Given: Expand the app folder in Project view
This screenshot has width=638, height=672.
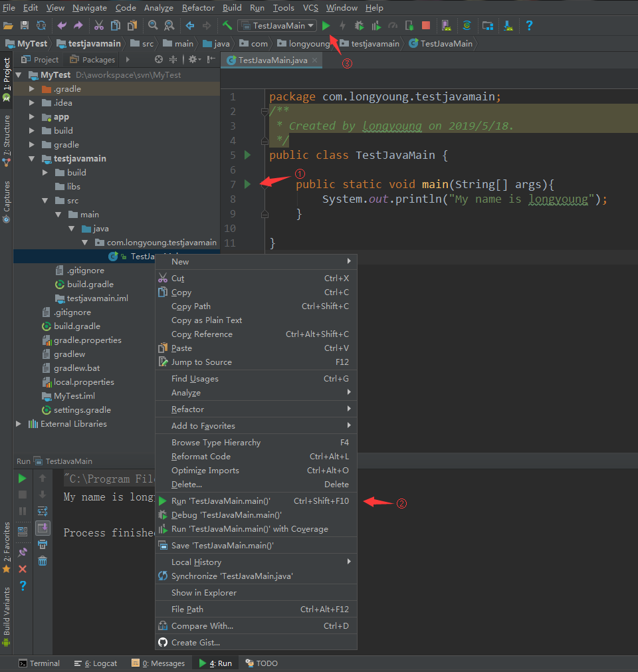Looking at the screenshot, I should (x=31, y=116).
